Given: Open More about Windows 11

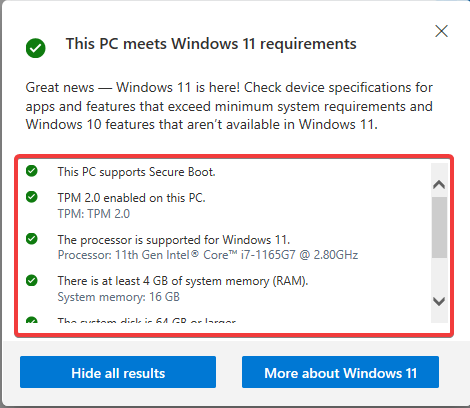Looking at the screenshot, I should pyautogui.click(x=340, y=372).
